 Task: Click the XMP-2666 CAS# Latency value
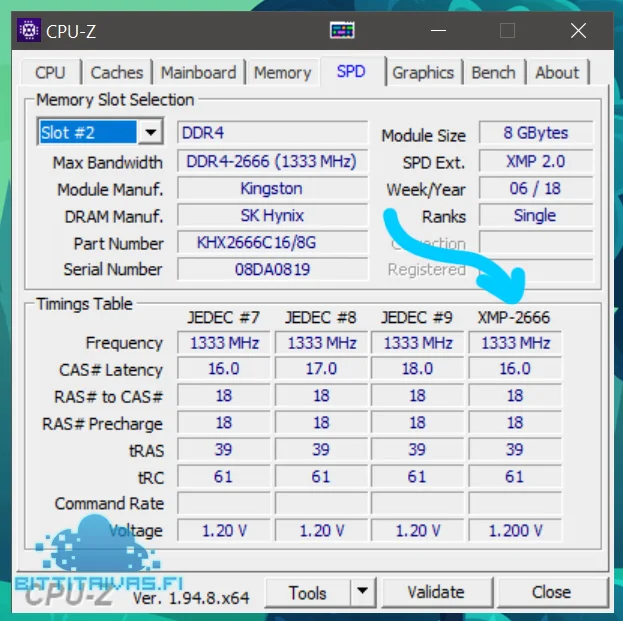514,369
